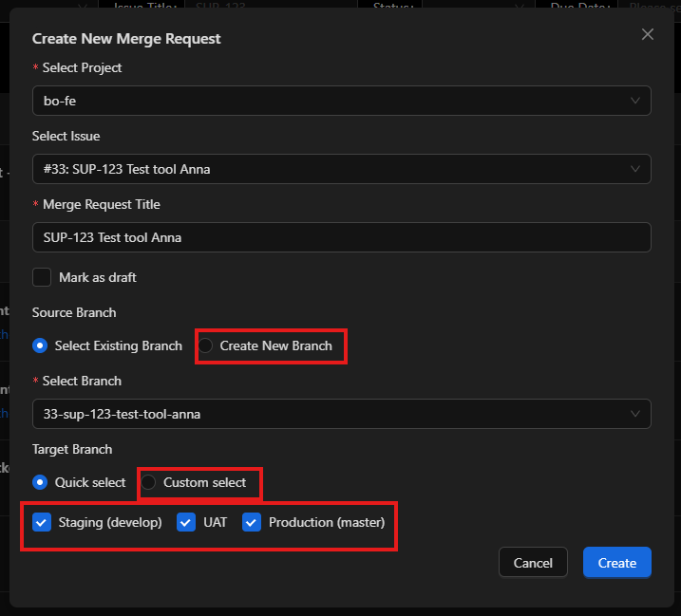Click the Select Branch chevron arrow

point(635,414)
